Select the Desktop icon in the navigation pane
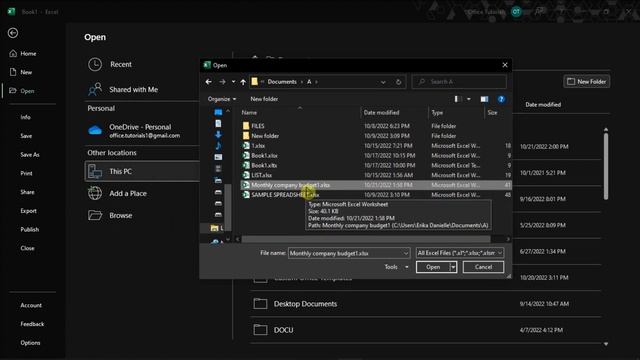Image resolution: width=640 pixels, height=360 pixels. pyautogui.click(x=218, y=112)
